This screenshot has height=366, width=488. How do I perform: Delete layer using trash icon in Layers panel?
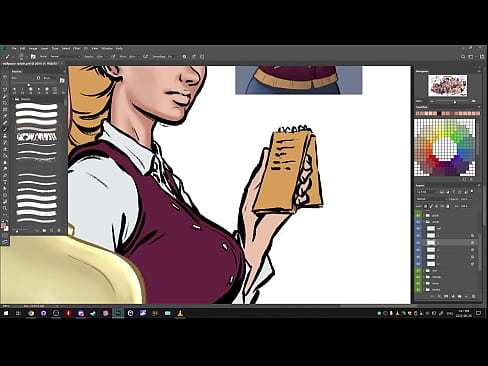coord(473,296)
